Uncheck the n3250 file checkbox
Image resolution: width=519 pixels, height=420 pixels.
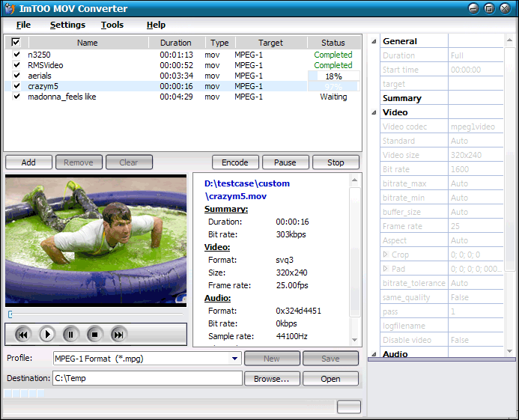click(16, 55)
